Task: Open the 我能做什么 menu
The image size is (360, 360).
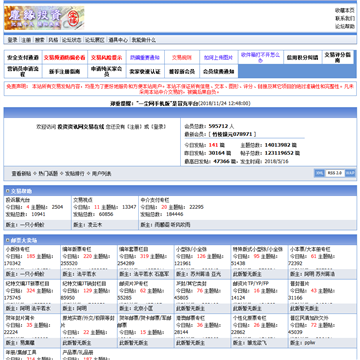Action: (x=143, y=40)
